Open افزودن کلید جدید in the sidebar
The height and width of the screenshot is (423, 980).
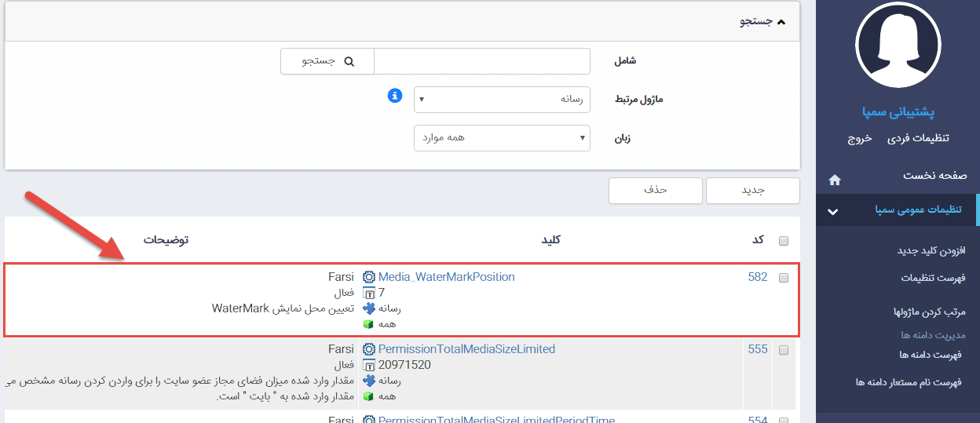pos(931,250)
